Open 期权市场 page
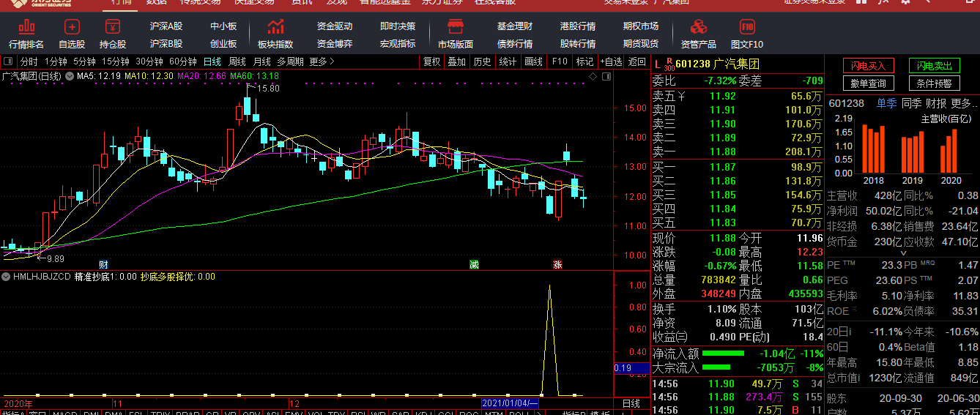This screenshot has width=980, height=415. [x=641, y=26]
